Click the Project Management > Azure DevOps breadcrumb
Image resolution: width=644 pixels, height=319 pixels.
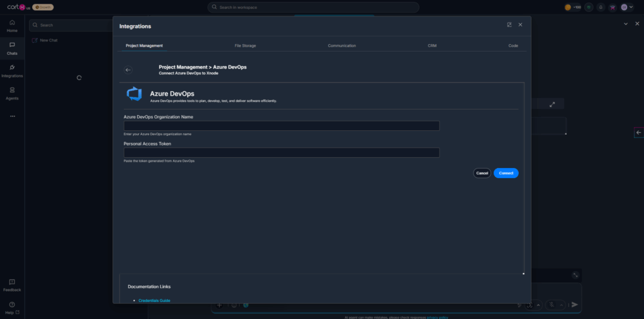pos(203,67)
